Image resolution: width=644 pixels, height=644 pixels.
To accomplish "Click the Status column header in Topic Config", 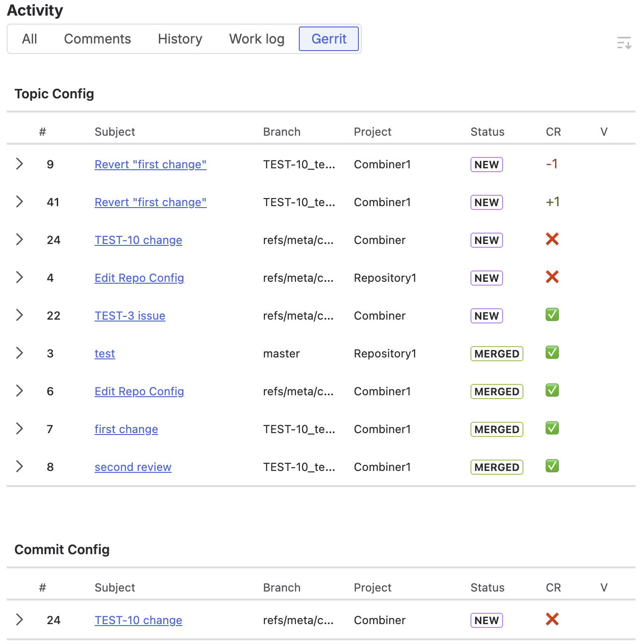I will coord(487,132).
